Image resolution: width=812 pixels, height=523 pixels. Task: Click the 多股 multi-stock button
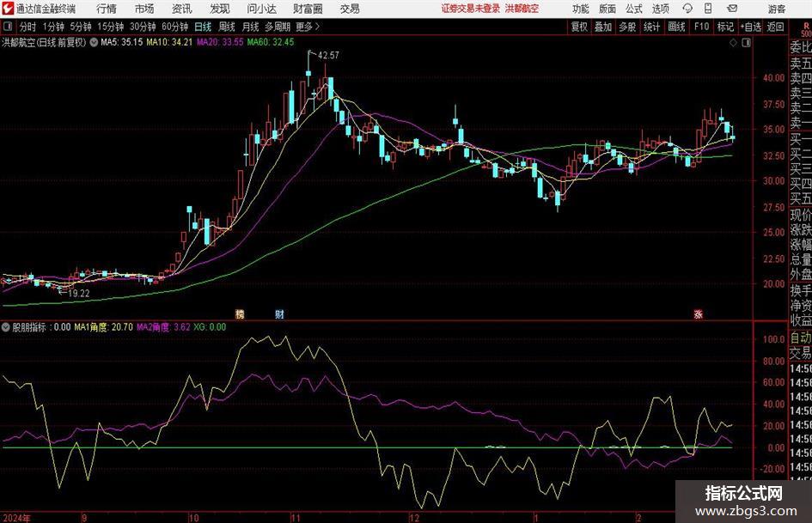pyautogui.click(x=627, y=27)
